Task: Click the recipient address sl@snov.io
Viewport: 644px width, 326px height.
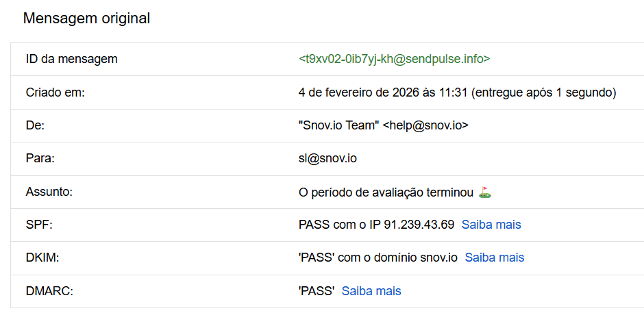Action: [x=328, y=158]
